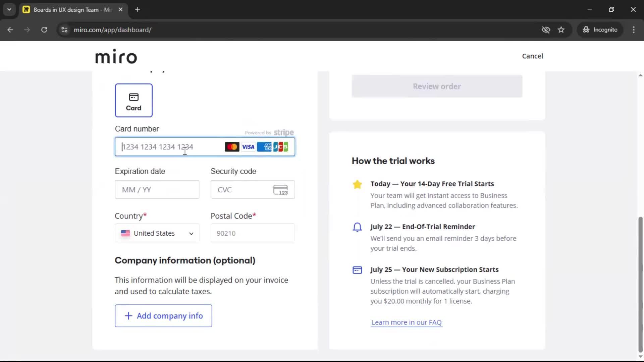The height and width of the screenshot is (362, 644).
Task: Click the Visa icon in card field
Action: tap(248, 147)
